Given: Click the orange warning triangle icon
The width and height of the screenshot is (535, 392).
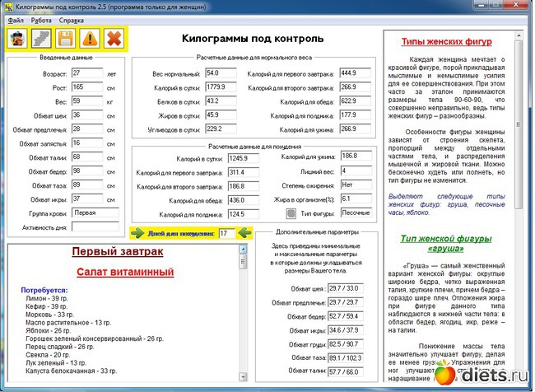Looking at the screenshot, I should [x=90, y=38].
